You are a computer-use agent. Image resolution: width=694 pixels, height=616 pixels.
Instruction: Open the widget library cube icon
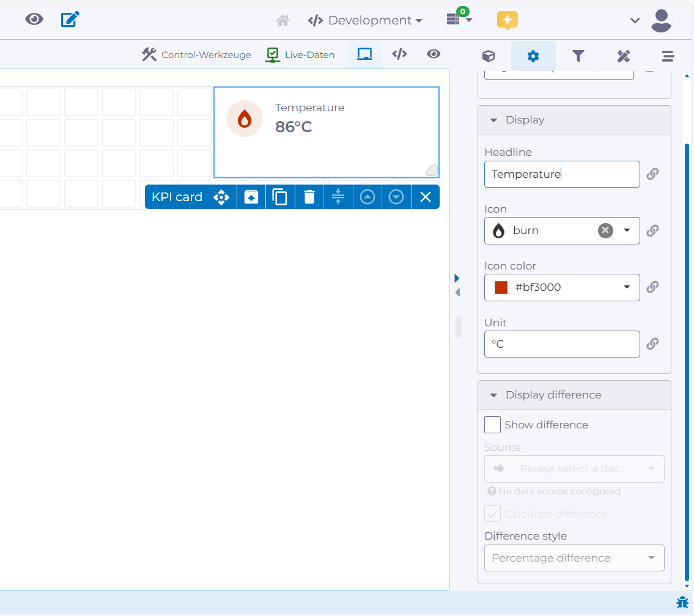point(488,56)
